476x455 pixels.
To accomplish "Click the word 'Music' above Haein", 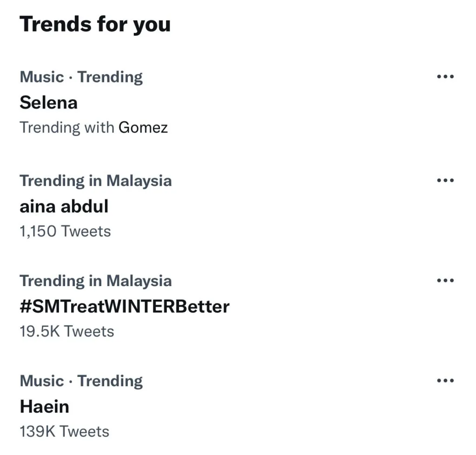I will click(41, 381).
